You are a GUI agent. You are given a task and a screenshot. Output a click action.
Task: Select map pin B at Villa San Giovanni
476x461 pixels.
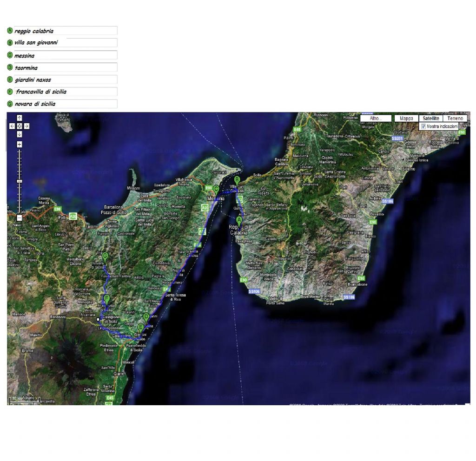[x=237, y=181]
